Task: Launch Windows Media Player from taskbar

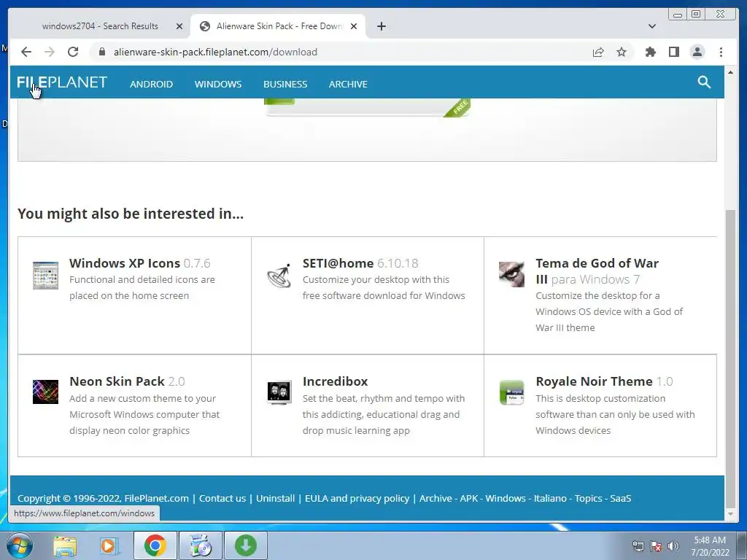Action: point(108,545)
